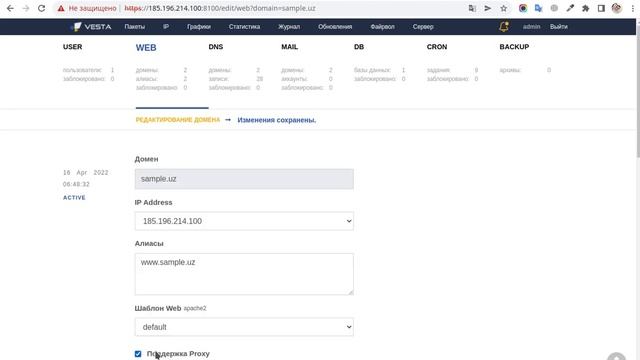Switch to the DNS tab
This screenshot has height=360, width=640.
coord(216,47)
